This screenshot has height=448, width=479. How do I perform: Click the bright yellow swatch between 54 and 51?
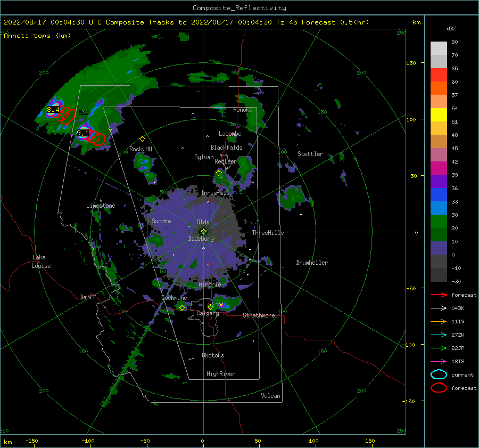click(439, 115)
